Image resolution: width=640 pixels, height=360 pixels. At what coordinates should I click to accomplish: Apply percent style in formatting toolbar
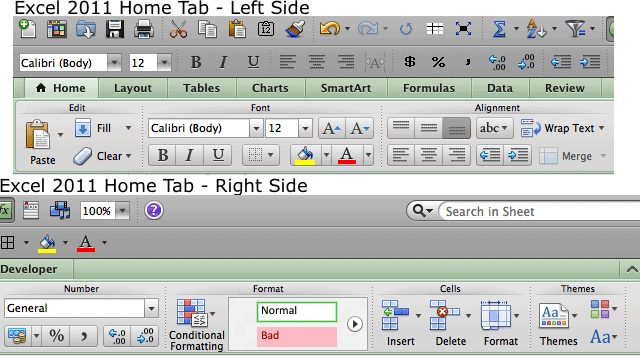click(438, 62)
